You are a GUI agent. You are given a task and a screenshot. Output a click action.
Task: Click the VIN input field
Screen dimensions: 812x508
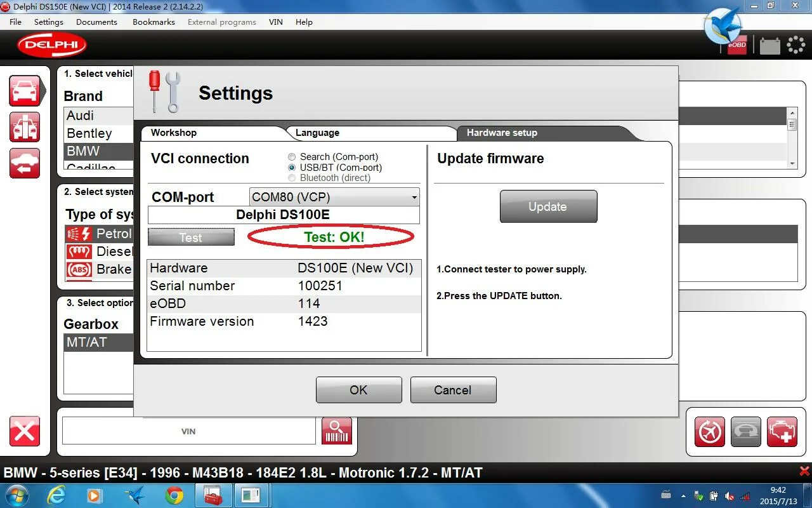point(188,431)
